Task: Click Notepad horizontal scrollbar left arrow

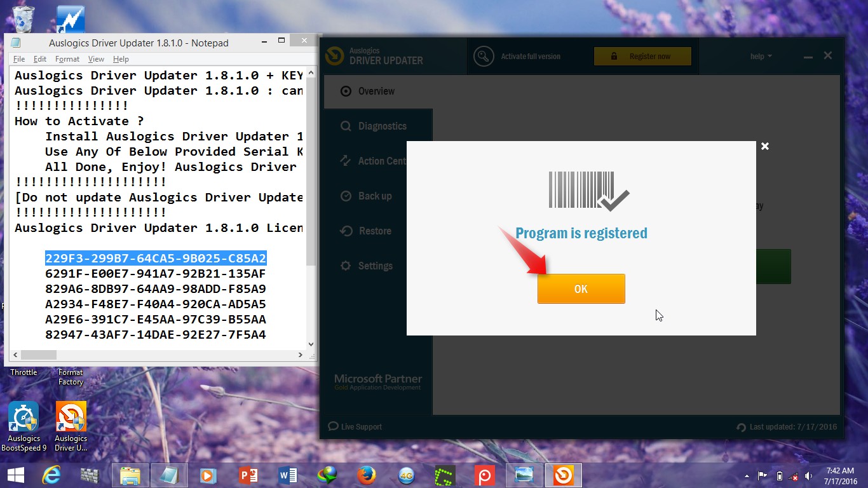Action: [15, 355]
